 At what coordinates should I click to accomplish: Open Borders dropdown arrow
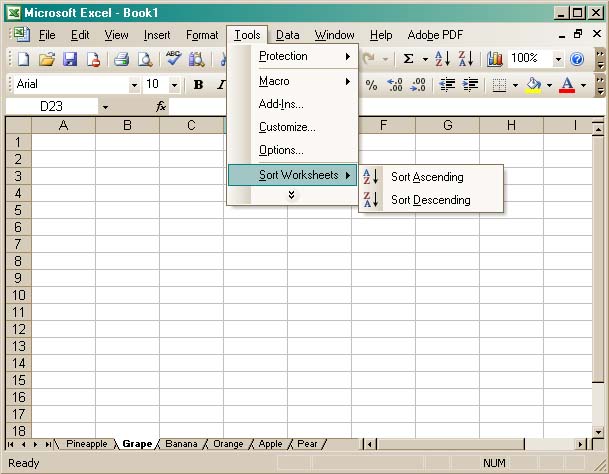tap(515, 85)
